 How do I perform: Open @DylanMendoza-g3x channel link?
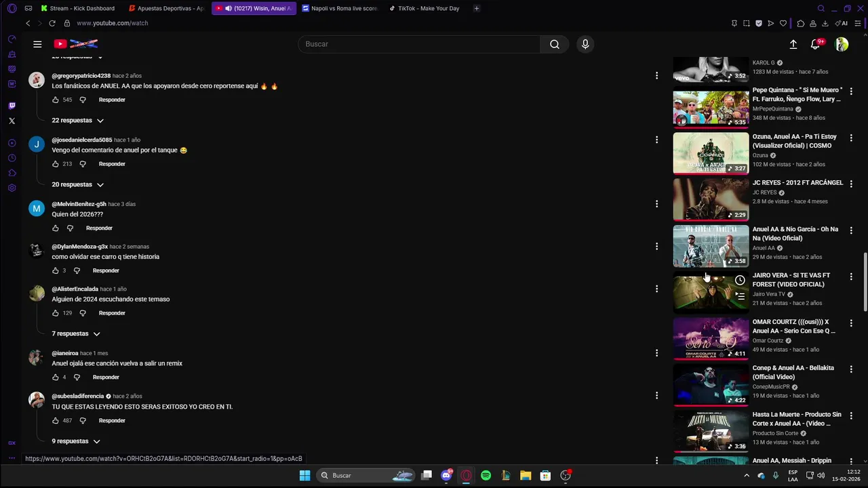coord(80,247)
